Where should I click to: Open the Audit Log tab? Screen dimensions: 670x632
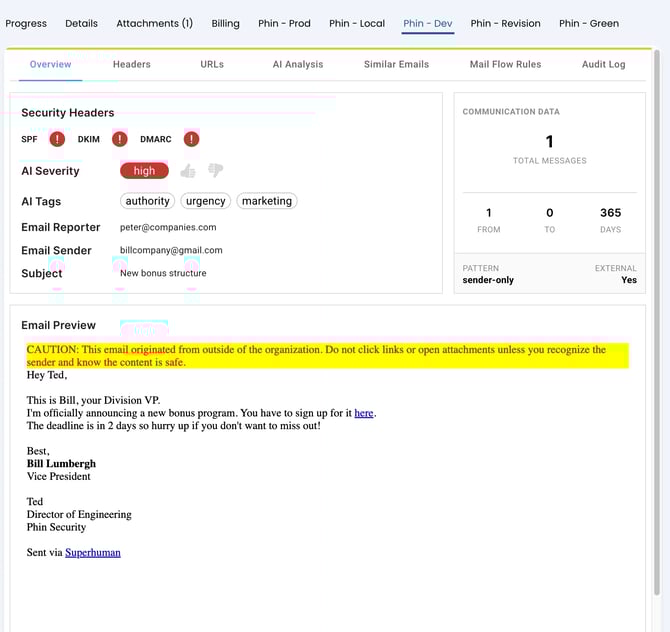coord(603,64)
